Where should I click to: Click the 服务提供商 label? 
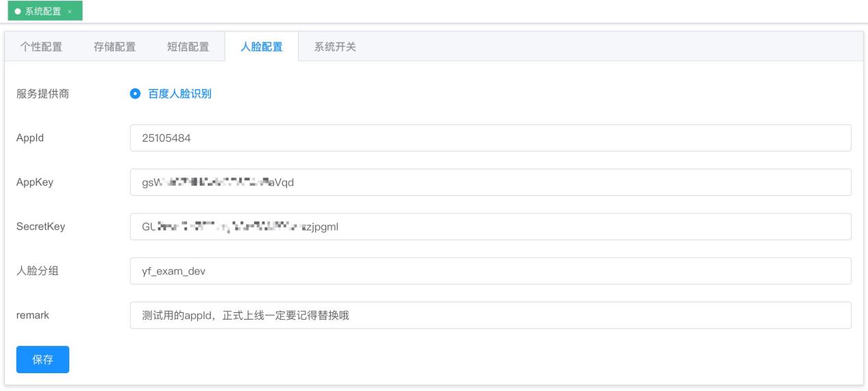[x=42, y=94]
